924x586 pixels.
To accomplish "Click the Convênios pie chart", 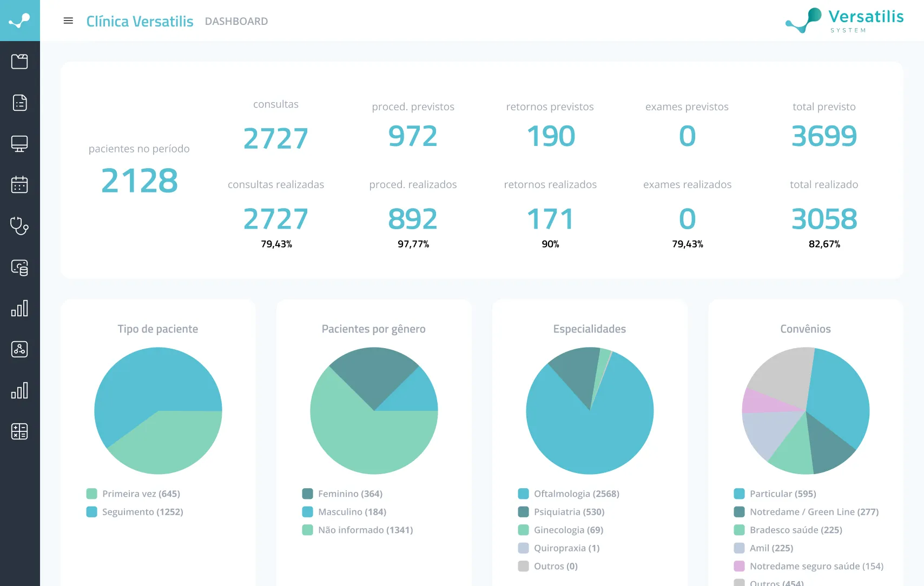I will pos(806,411).
